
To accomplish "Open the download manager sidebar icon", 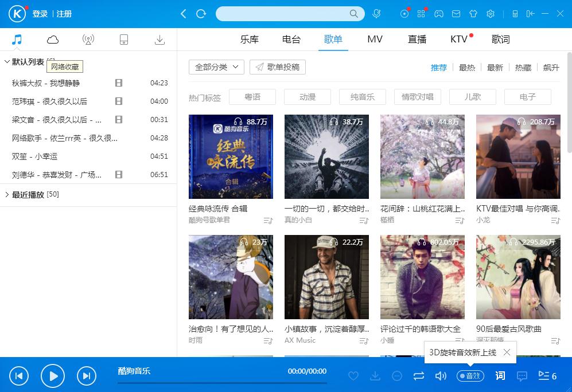I will tap(159, 40).
